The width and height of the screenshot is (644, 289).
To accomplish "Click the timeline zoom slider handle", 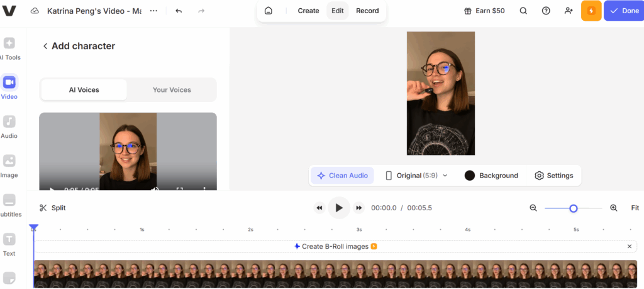I will pyautogui.click(x=574, y=208).
